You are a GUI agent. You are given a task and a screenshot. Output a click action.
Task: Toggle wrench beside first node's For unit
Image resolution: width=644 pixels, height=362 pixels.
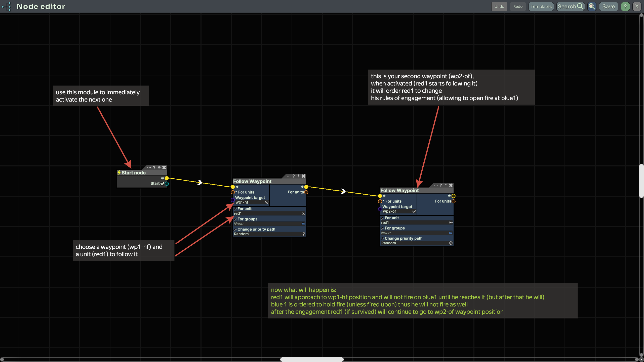click(x=235, y=209)
